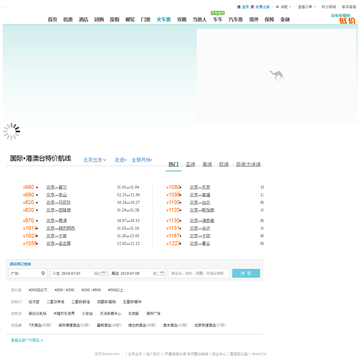
Task: Open the 北京 route priced ¥1223
Action: click(200, 244)
